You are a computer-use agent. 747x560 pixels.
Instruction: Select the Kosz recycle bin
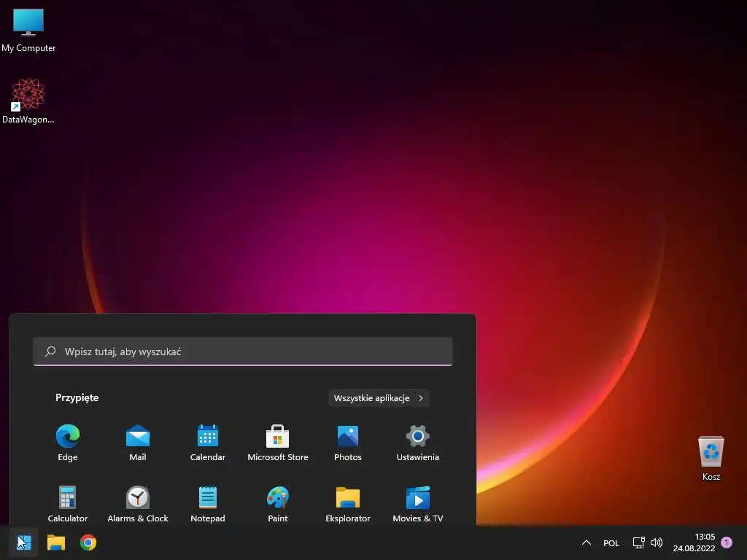pos(711,458)
